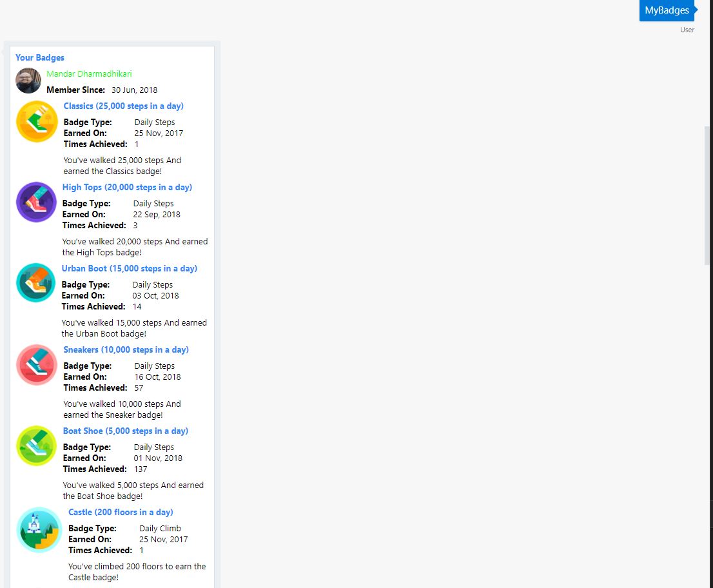Click the Urban Boot teal badge icon

36,282
